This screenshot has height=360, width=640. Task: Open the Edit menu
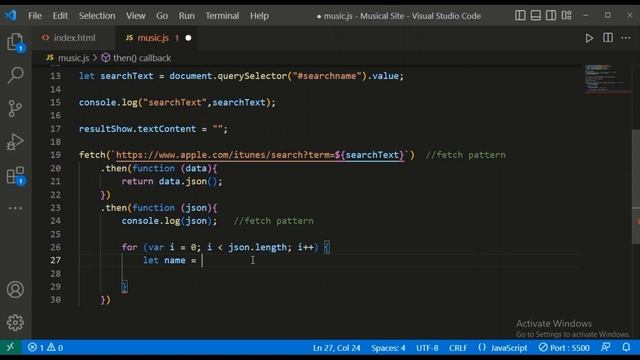coord(60,16)
